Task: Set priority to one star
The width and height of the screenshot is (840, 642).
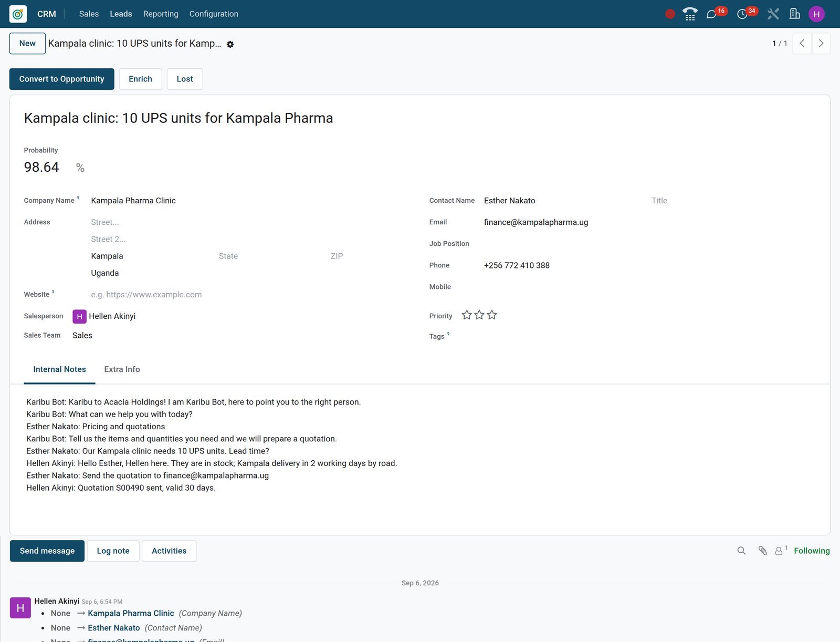Action: coord(467,315)
